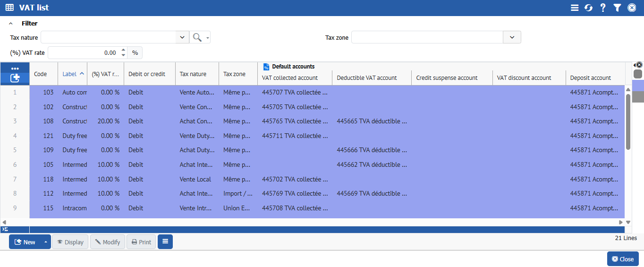Image resolution: width=644 pixels, height=267 pixels.
Task: Click the vertical scrollbar thumb of the grid
Action: [x=628, y=122]
